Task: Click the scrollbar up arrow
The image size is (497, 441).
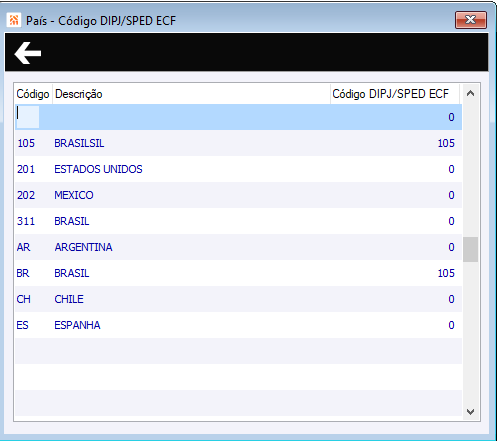Action: (x=470, y=94)
